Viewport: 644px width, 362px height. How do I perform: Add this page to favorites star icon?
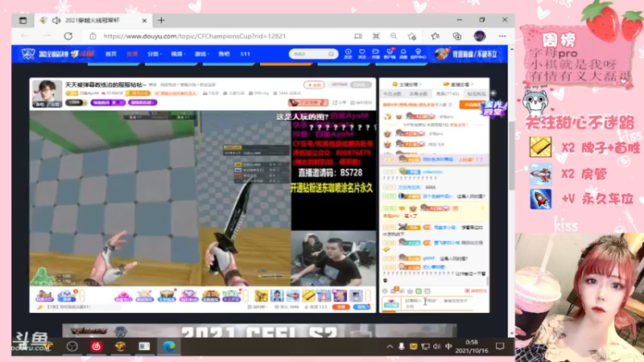click(x=411, y=36)
